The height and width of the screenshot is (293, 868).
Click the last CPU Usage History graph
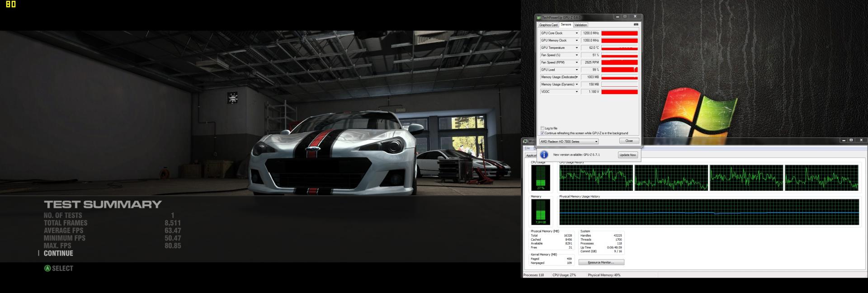(x=821, y=178)
